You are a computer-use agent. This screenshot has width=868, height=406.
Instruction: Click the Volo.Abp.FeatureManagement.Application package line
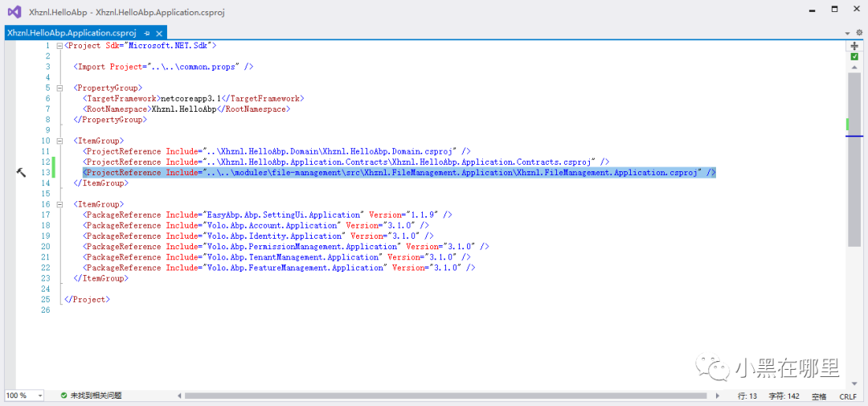[x=279, y=268]
